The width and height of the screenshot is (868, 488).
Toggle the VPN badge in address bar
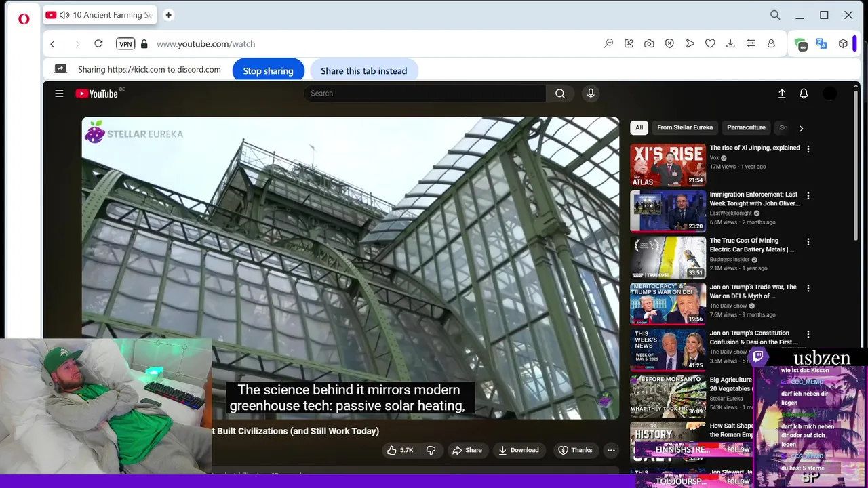125,44
